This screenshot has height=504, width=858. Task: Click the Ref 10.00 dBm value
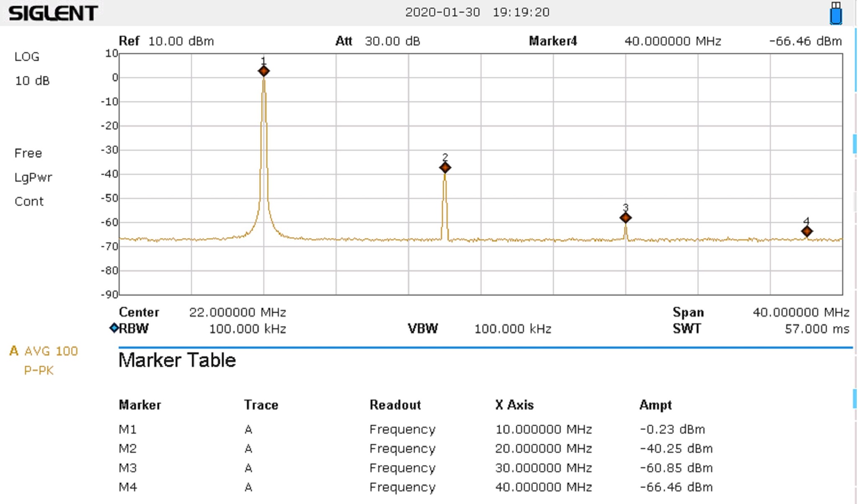(181, 41)
